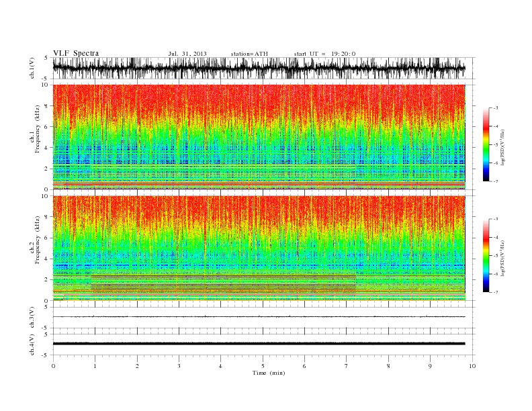Click the "station=ATH" header text

(x=249, y=54)
